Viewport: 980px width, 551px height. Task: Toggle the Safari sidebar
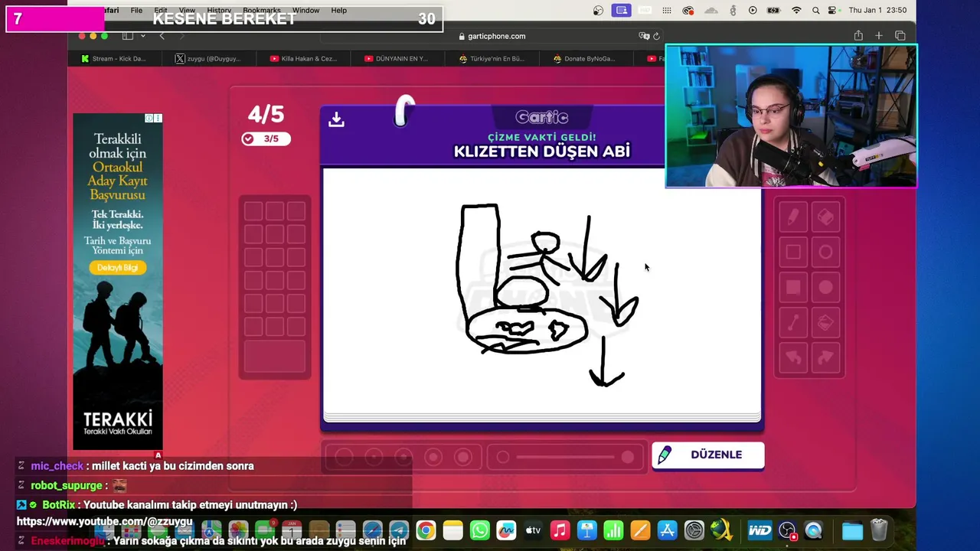point(128,36)
